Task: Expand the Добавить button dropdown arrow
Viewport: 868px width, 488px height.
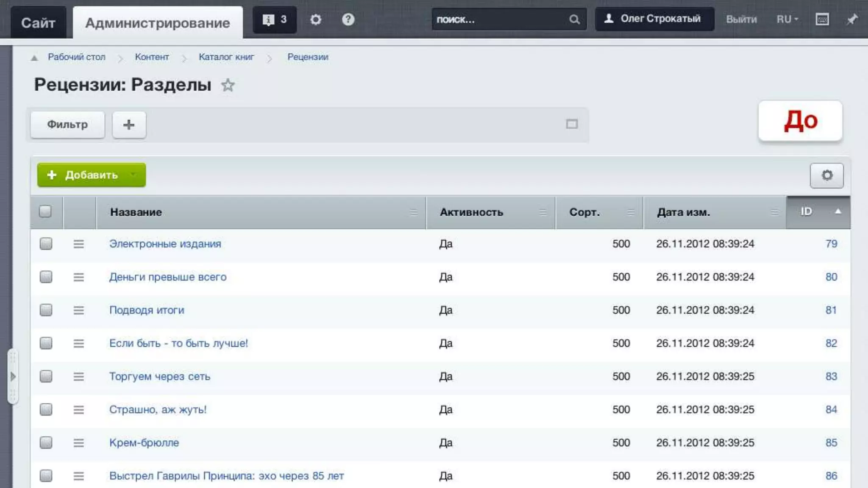Action: (x=134, y=175)
